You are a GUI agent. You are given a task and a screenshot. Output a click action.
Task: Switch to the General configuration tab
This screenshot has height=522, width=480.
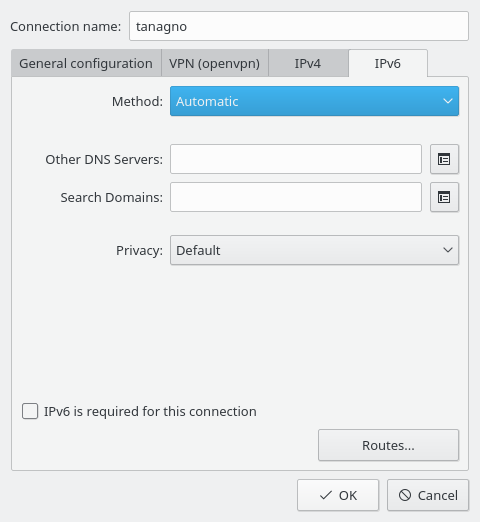(86, 63)
